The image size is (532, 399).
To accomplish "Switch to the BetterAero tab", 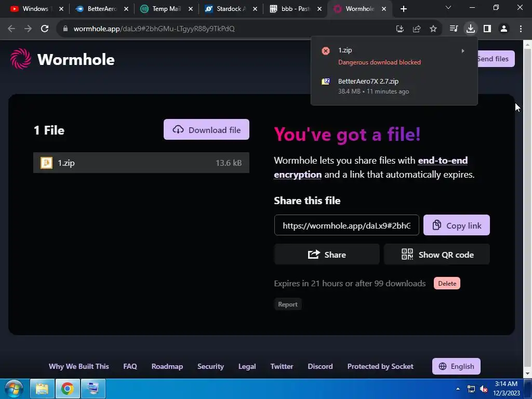I will pyautogui.click(x=101, y=9).
